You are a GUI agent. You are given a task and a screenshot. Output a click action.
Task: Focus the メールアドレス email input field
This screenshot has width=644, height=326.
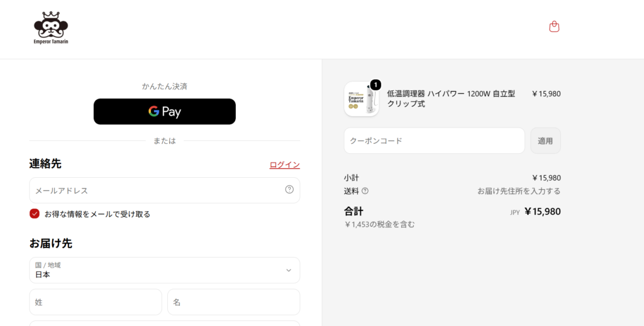point(165,190)
